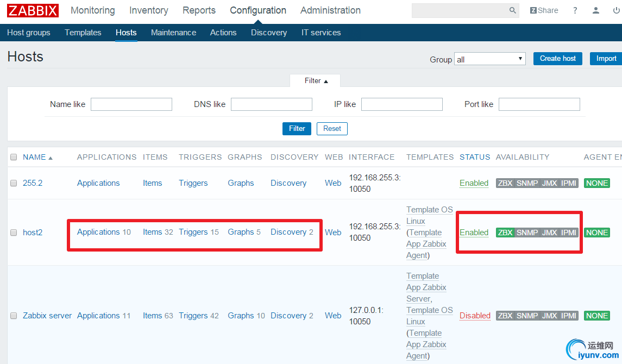
Task: Go to the Discovery submenu
Action: 268,33
